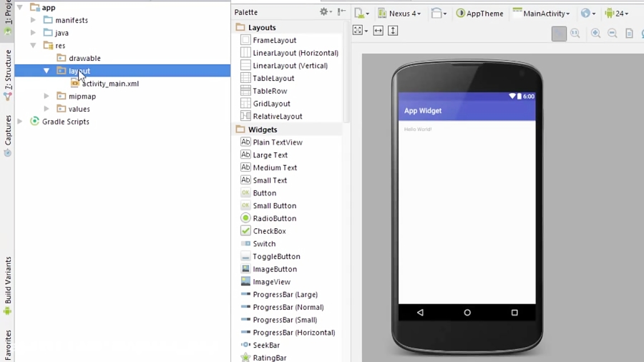Expand the mipmap folder

(x=47, y=96)
